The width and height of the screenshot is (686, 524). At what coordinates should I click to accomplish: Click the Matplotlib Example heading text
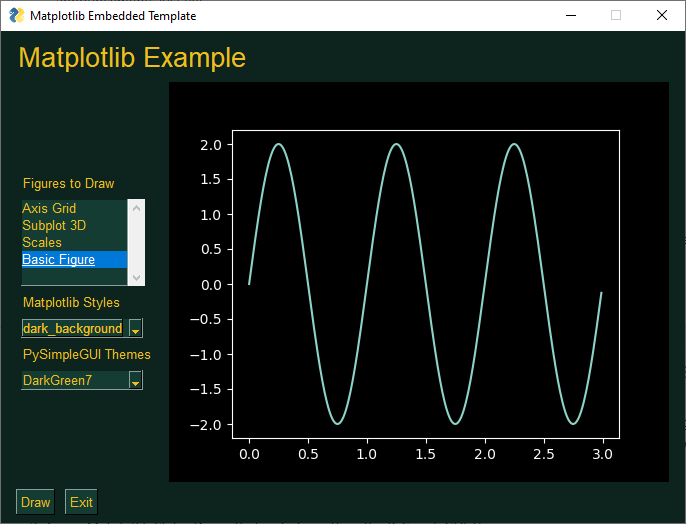[x=132, y=57]
